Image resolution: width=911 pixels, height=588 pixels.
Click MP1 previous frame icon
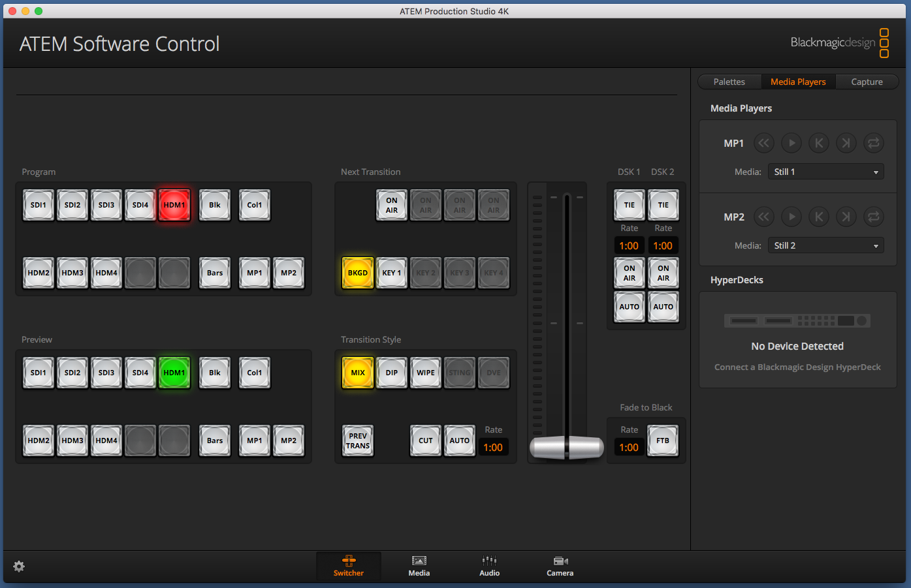819,143
